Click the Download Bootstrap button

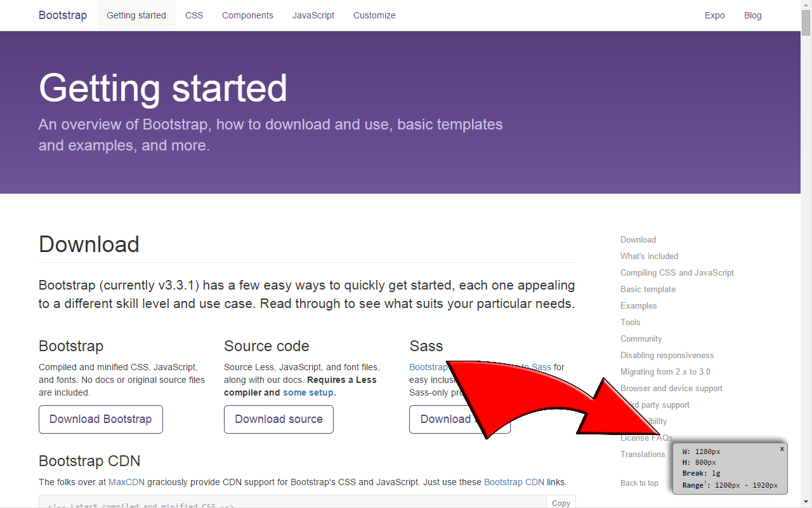101,419
